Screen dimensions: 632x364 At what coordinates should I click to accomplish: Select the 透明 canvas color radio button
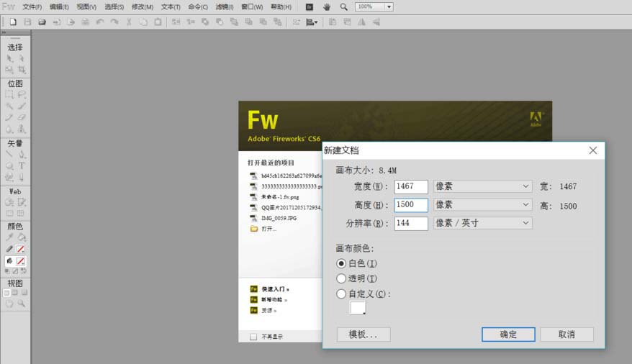tap(341, 278)
